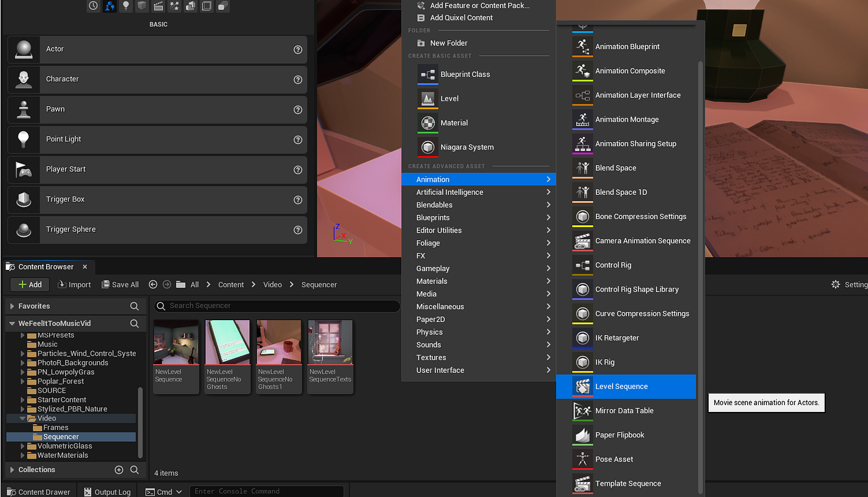Open the Cinematic actors category
868x497 pixels.
tap(158, 6)
